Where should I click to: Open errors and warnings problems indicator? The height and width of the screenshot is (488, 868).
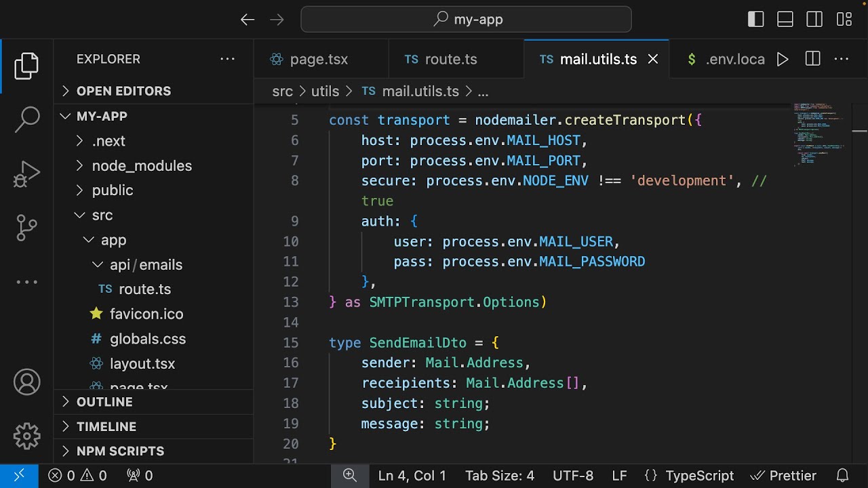pos(77,476)
